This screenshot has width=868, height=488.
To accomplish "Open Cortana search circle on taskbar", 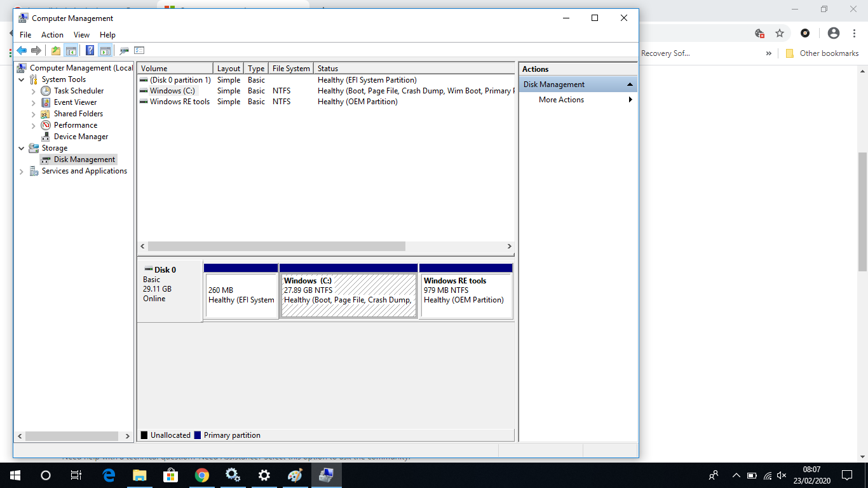I will (x=46, y=475).
